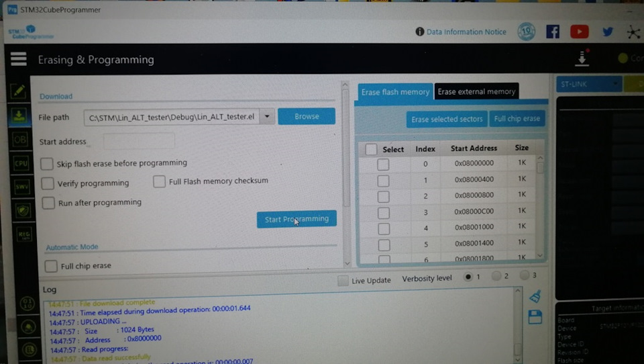Image resolution: width=644 pixels, height=364 pixels.
Task: Click sector table scroll-down arrow
Action: [x=540, y=256]
